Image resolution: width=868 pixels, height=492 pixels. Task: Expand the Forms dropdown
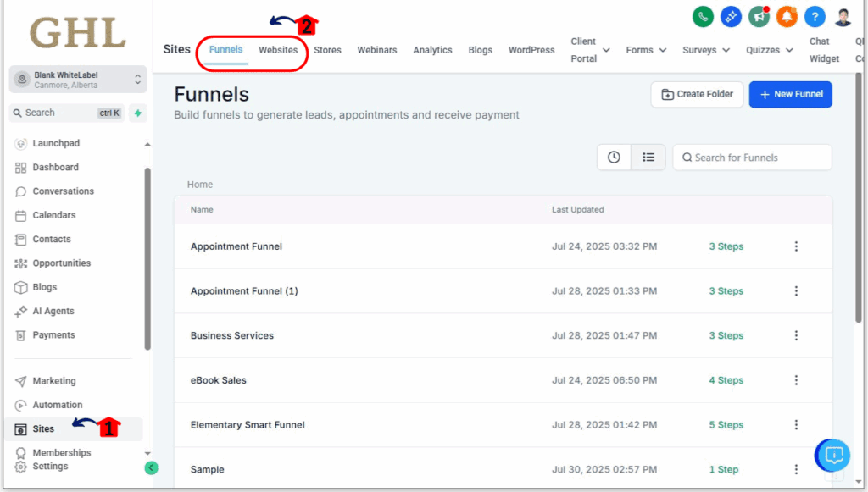pos(646,50)
